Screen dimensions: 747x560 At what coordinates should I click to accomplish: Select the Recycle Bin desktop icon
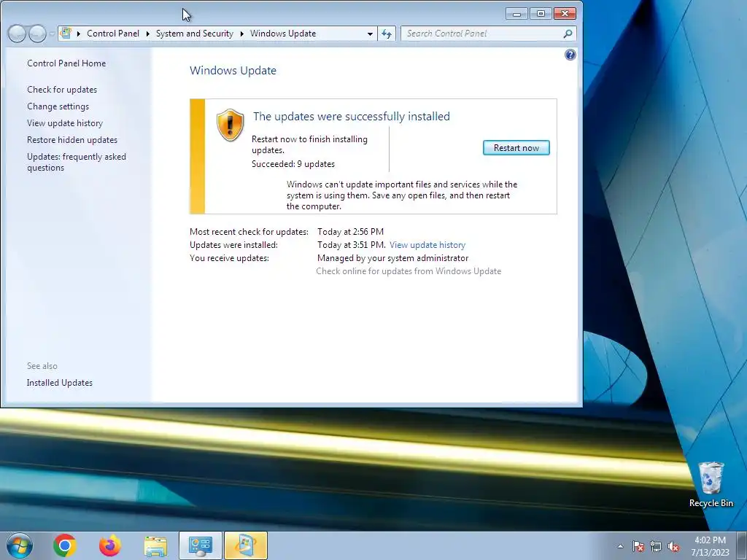711,484
